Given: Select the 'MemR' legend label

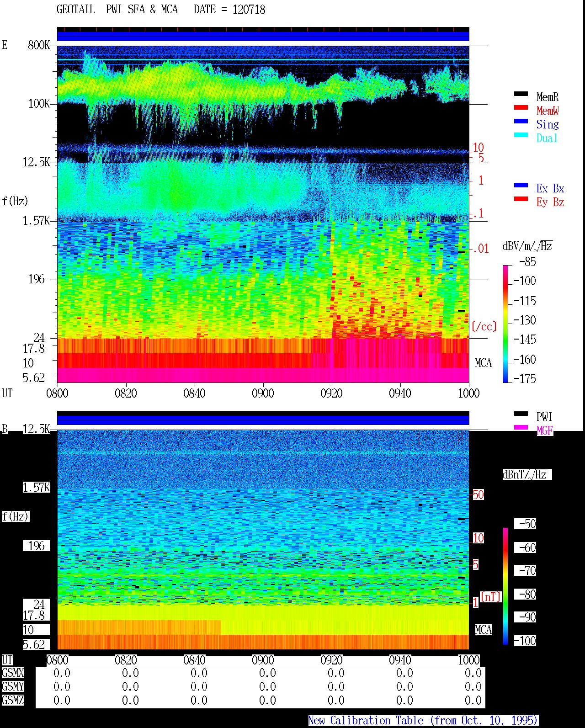Looking at the screenshot, I should click(548, 97).
